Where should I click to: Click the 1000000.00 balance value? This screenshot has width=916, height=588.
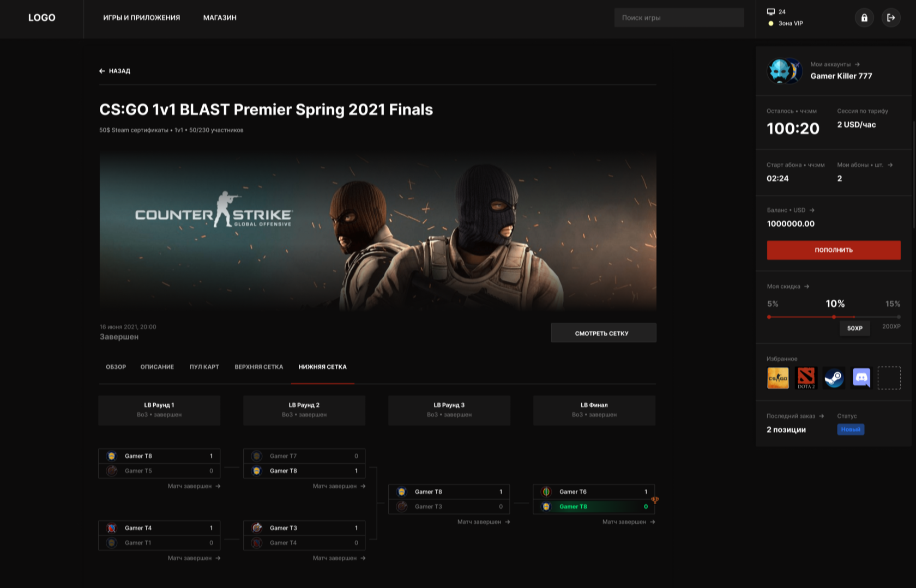point(791,223)
